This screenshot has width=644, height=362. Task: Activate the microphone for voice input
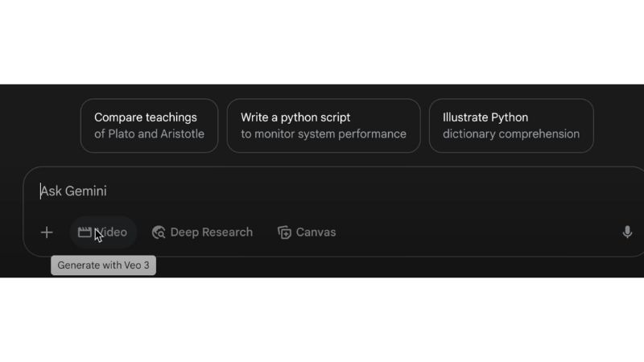tap(627, 232)
